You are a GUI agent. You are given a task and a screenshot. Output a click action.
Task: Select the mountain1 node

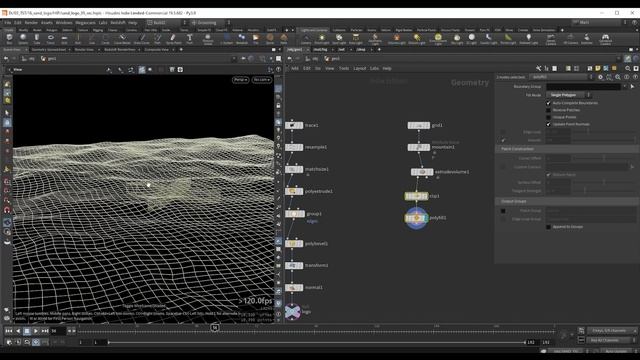[x=419, y=147]
